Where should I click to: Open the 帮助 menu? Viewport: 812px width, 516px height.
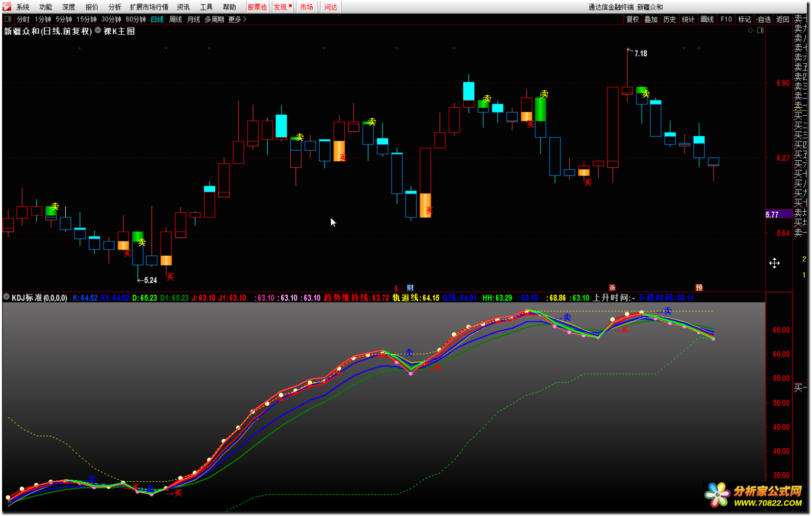click(230, 7)
